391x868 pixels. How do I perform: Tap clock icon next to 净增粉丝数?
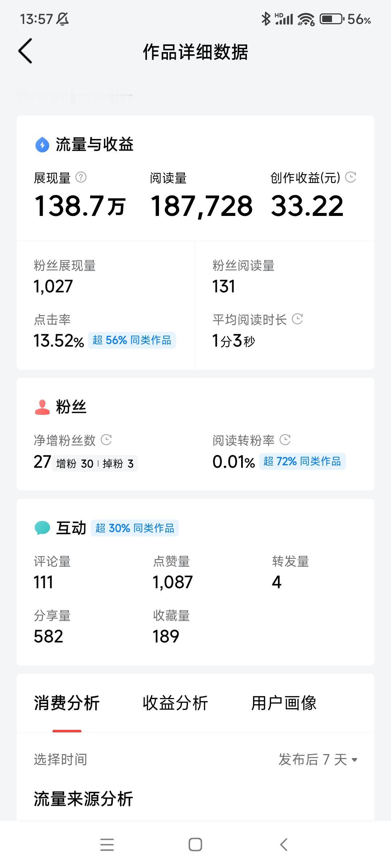106,439
